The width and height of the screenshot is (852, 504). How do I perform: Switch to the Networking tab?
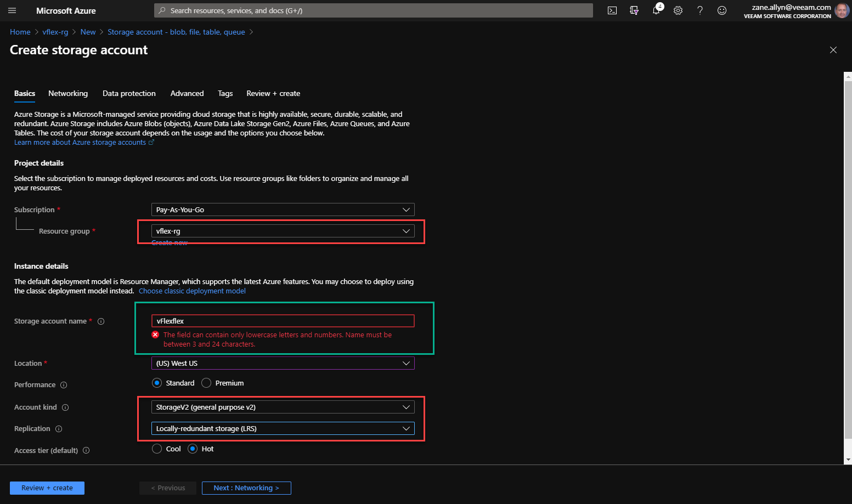click(x=68, y=93)
